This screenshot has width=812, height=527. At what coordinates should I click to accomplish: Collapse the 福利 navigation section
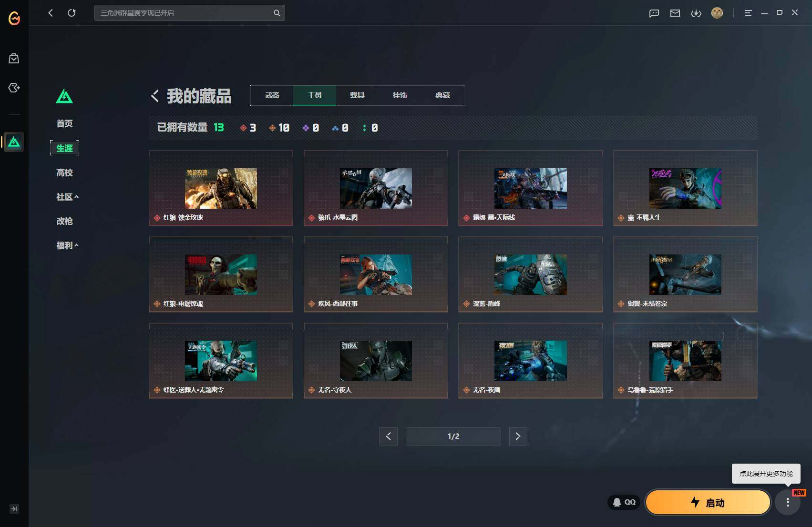pyautogui.click(x=67, y=245)
